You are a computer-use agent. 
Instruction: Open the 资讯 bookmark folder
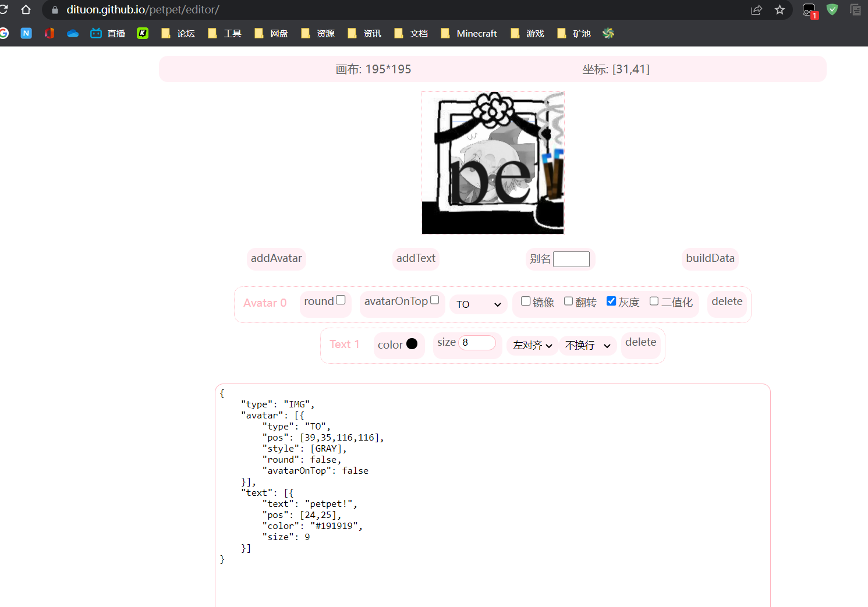[x=364, y=33]
